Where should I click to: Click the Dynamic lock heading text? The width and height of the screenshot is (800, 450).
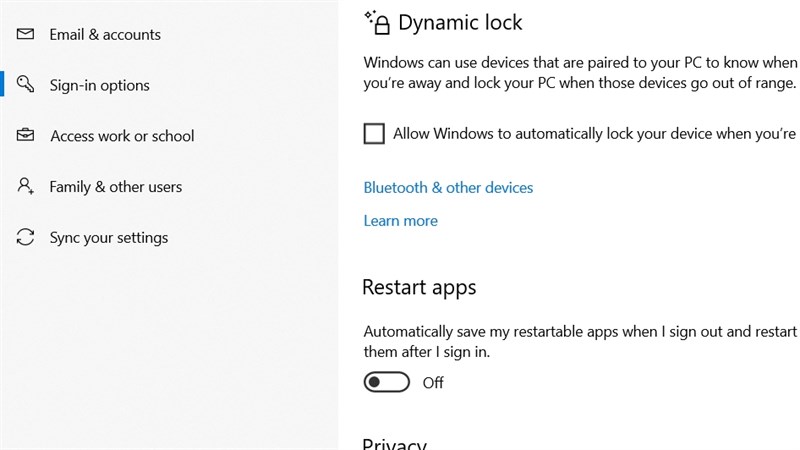460,22
